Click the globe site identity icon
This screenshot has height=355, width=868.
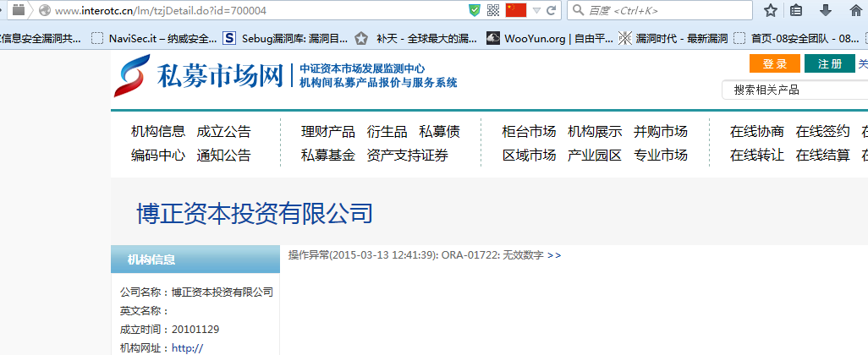click(44, 10)
